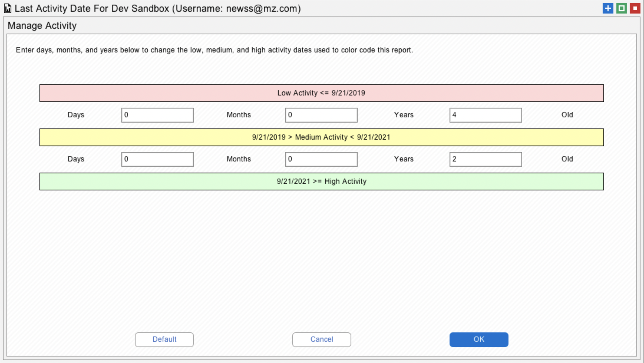
Task: Click the document icon beside window title
Action: (8, 9)
